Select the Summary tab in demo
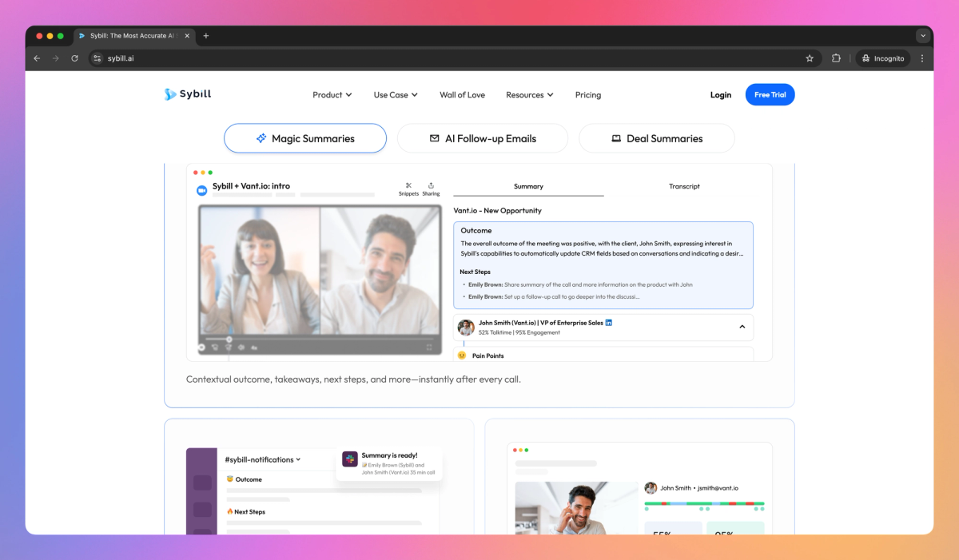 click(528, 186)
